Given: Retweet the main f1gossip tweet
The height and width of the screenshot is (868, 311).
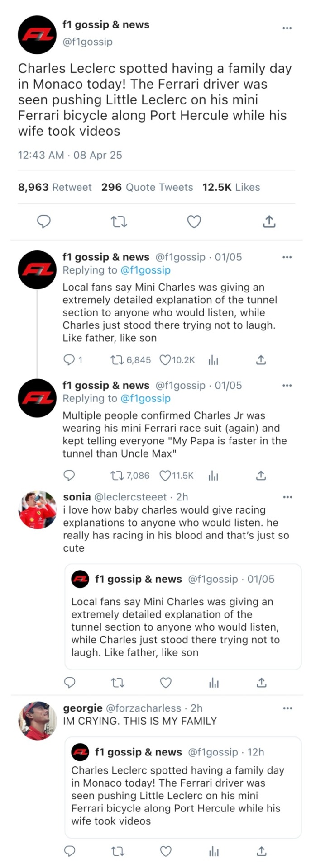Looking at the screenshot, I should point(119,222).
